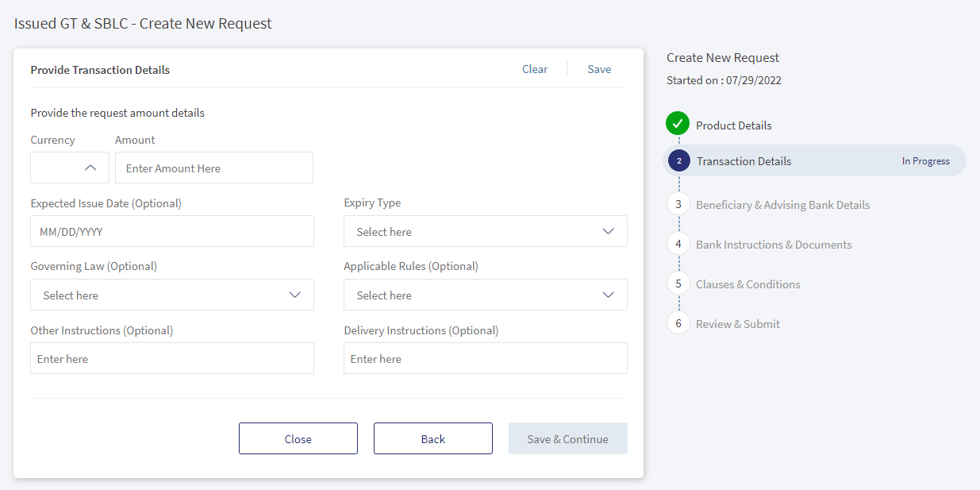Open the Clauses & Conditions step
The height and width of the screenshot is (490, 980).
point(748,284)
